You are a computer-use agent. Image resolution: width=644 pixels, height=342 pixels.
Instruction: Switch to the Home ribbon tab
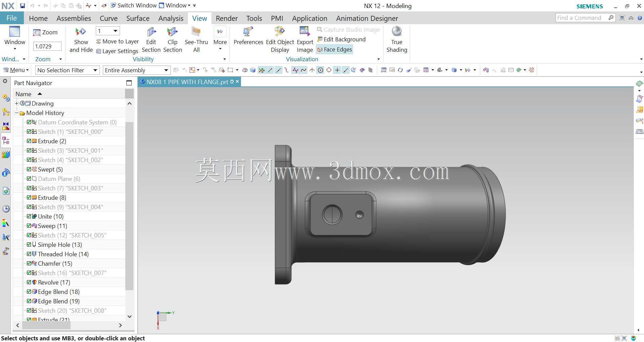tap(38, 18)
